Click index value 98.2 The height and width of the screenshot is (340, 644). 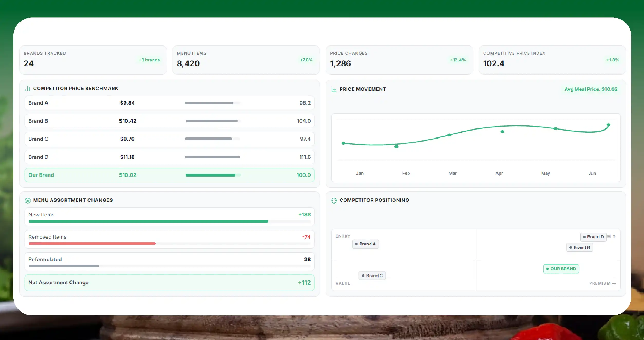tap(305, 103)
